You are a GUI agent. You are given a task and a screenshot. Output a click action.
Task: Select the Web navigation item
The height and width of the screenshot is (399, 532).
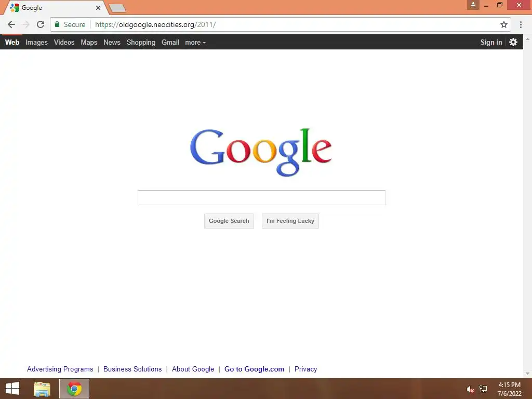12,43
